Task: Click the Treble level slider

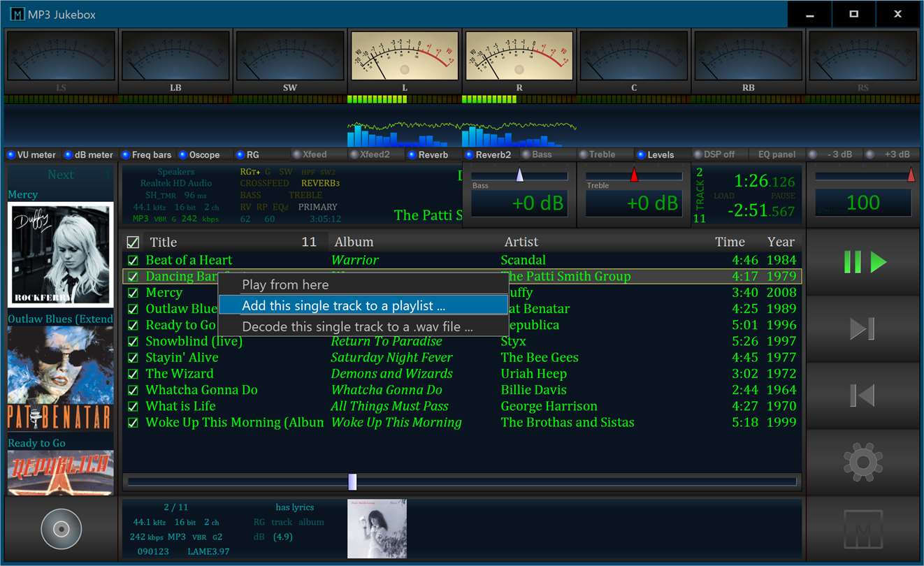Action: pos(634,176)
